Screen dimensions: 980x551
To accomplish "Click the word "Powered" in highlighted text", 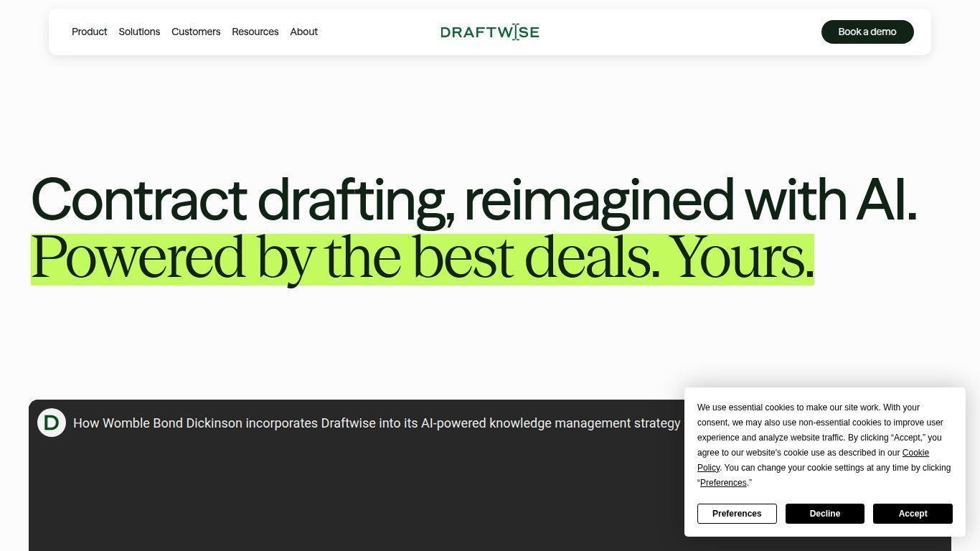I will [138, 258].
